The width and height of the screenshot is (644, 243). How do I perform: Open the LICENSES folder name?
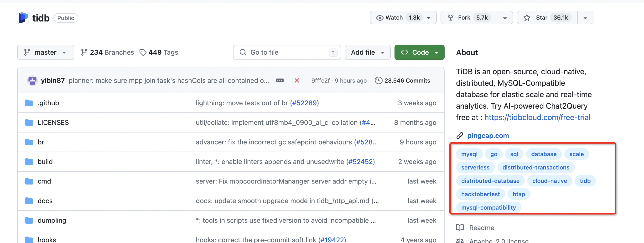click(53, 123)
